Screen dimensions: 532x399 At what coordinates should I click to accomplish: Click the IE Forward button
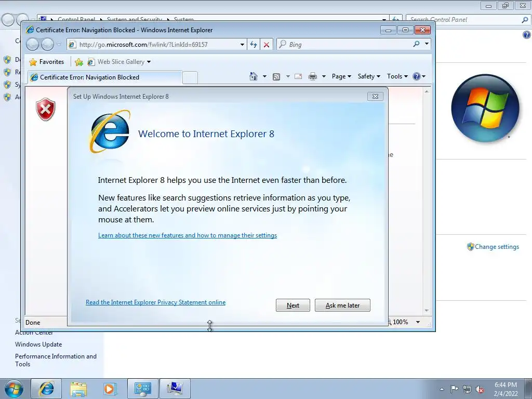coord(47,45)
